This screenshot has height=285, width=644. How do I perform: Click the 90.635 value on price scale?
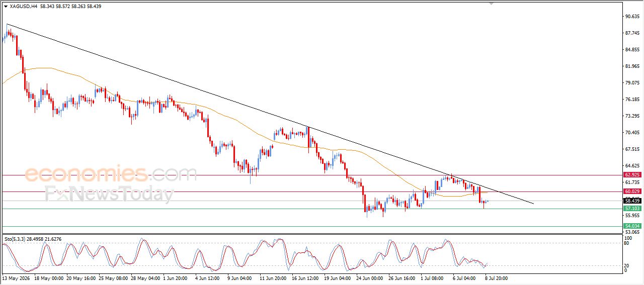[x=632, y=16]
